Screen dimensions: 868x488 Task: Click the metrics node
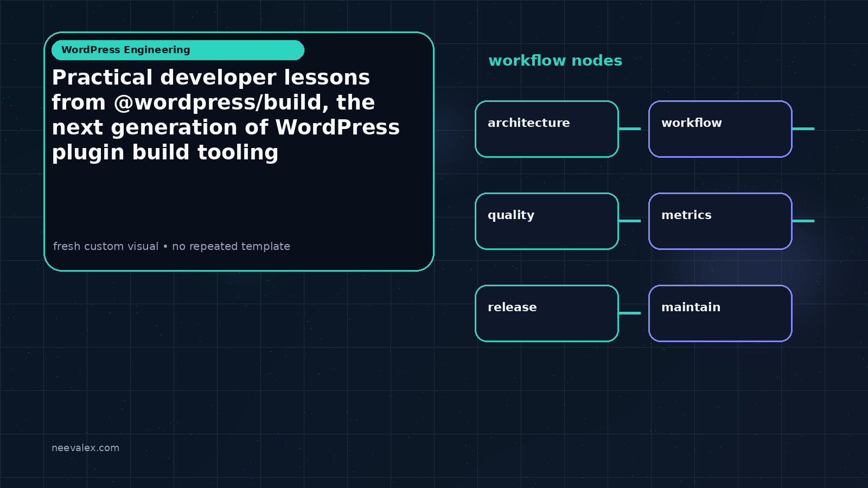[720, 221]
